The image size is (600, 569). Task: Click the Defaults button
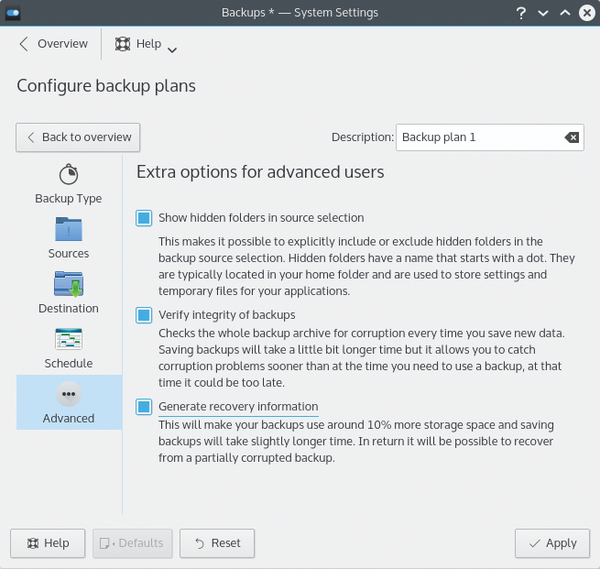(132, 543)
